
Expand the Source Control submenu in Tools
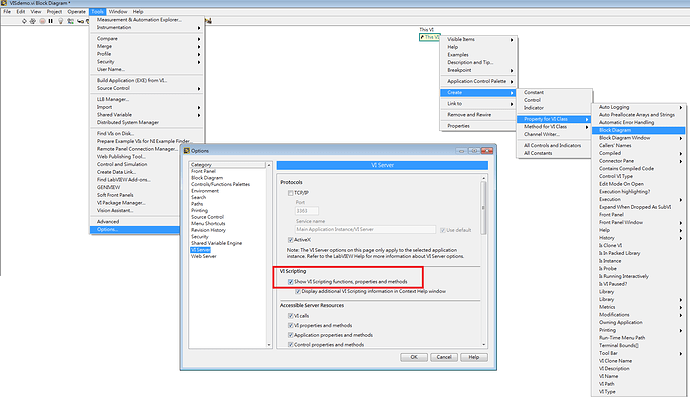tap(147, 88)
